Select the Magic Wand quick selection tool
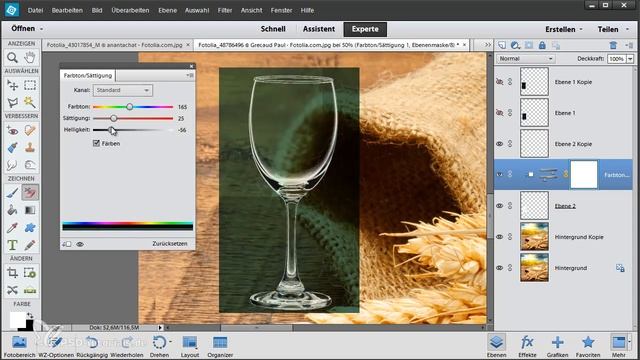 30,102
